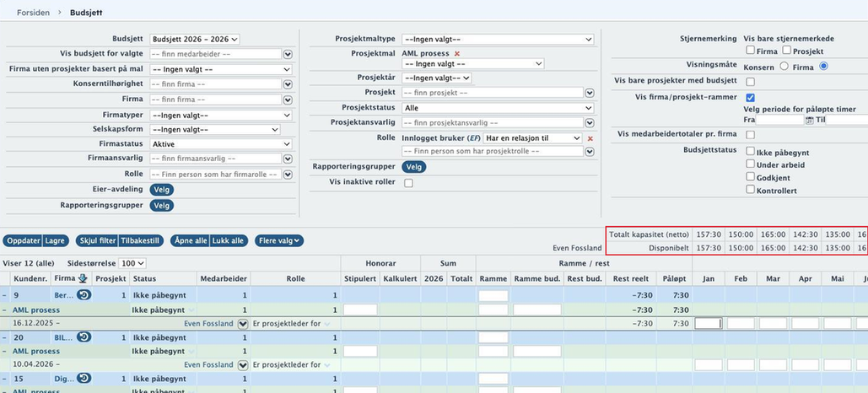The image size is (868, 393).
Task: Click the Oppdater button
Action: point(24,241)
